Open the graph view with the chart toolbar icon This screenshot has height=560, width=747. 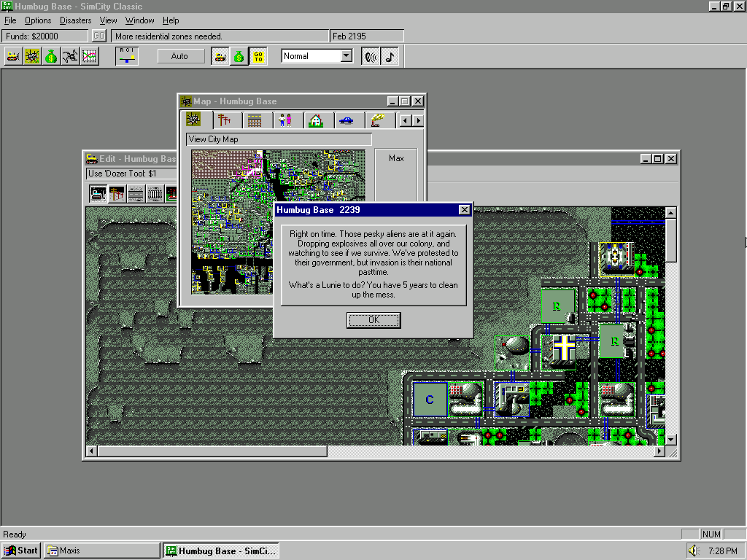click(88, 55)
